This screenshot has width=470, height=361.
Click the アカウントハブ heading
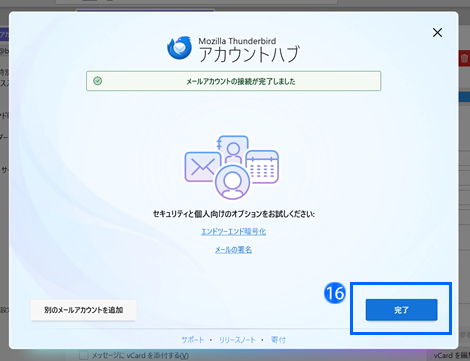pos(249,54)
